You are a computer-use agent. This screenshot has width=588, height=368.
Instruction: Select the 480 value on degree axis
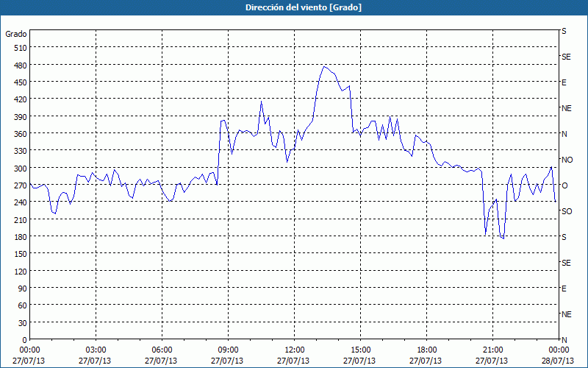(21, 66)
